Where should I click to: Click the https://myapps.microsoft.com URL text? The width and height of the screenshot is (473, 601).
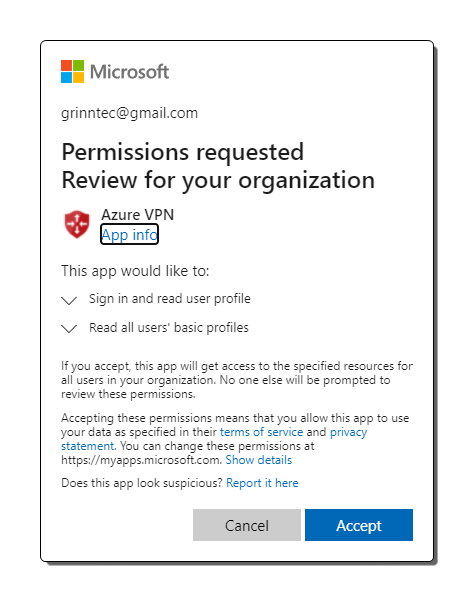click(x=141, y=460)
